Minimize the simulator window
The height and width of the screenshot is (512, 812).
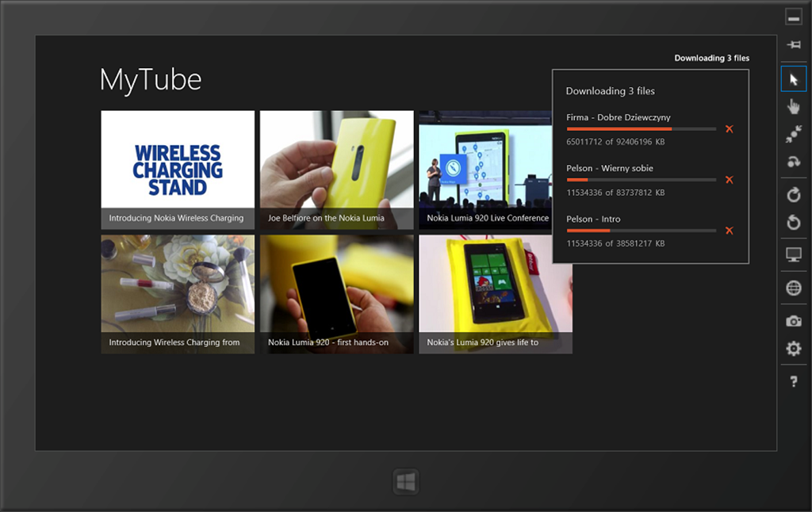tap(793, 17)
